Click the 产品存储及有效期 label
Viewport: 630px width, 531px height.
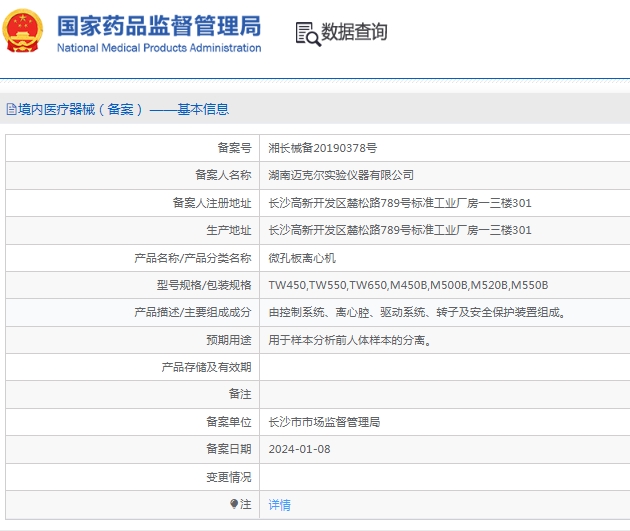(x=207, y=367)
